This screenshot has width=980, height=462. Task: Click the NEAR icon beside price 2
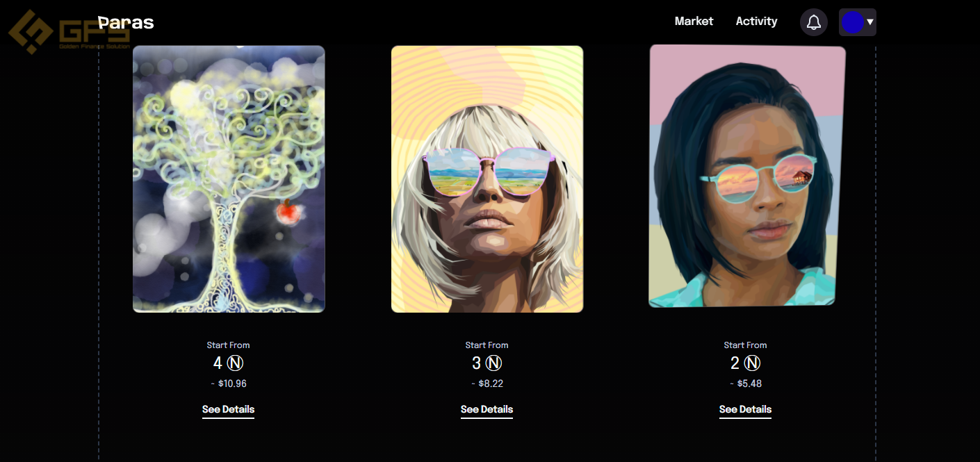(752, 363)
